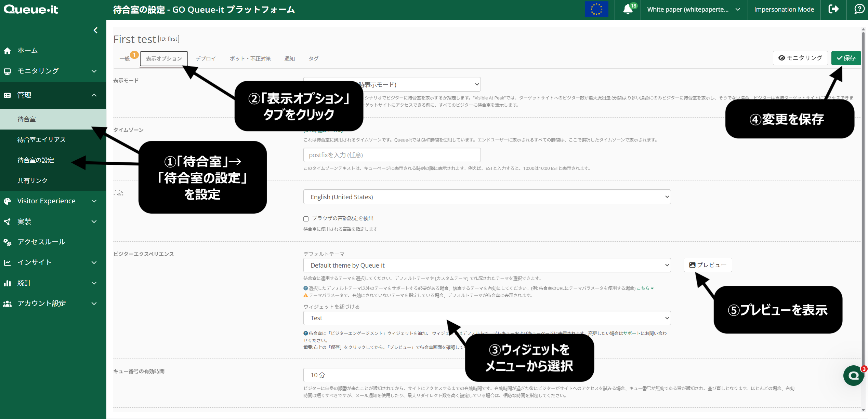Screen dimensions: 868x419
Task: Click the logout icon in the top bar
Action: click(833, 9)
